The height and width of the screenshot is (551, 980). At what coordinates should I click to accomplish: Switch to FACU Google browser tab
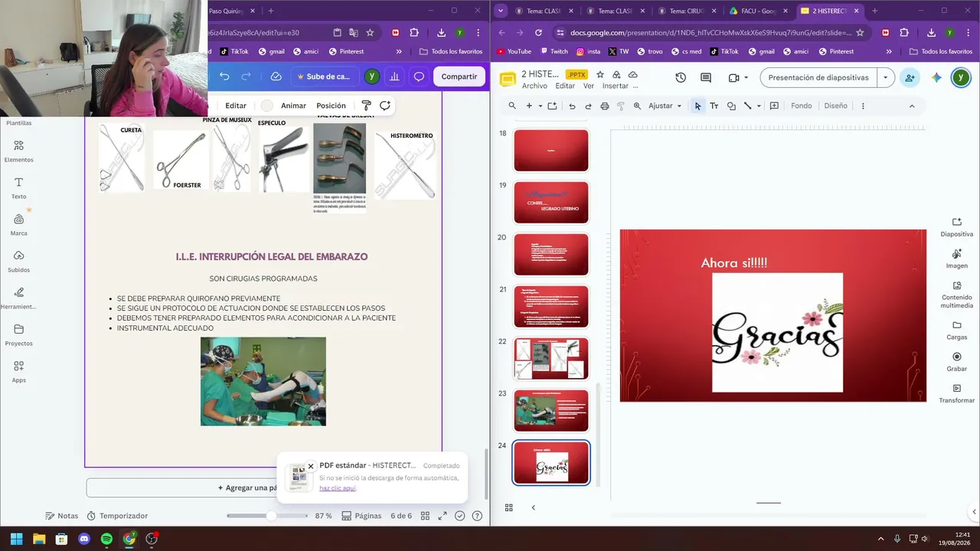[x=758, y=11]
